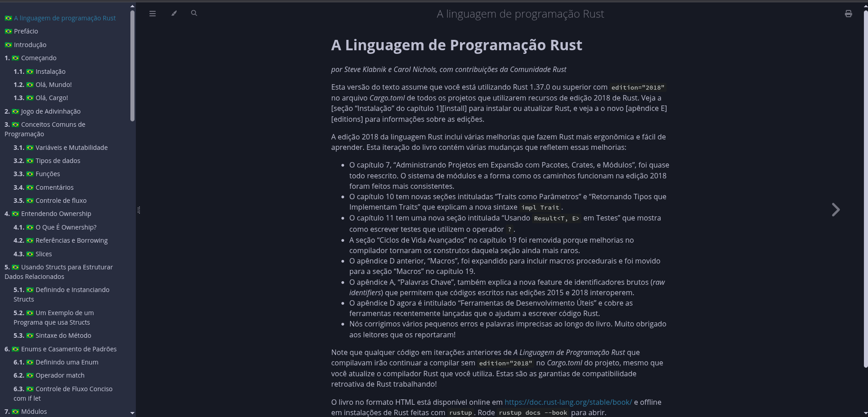868x417 pixels.
Task: Open section 6.3 Controle de Fluxo Conciso
Action: click(63, 393)
